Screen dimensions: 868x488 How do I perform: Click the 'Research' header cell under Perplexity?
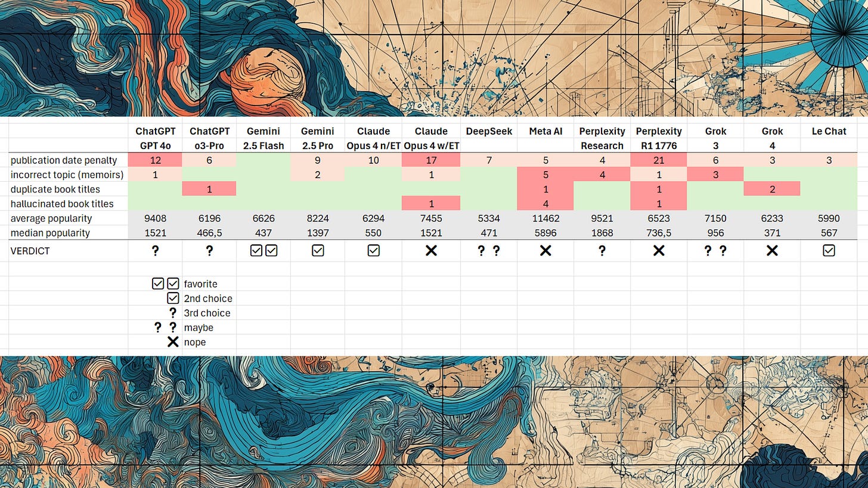pyautogui.click(x=602, y=145)
